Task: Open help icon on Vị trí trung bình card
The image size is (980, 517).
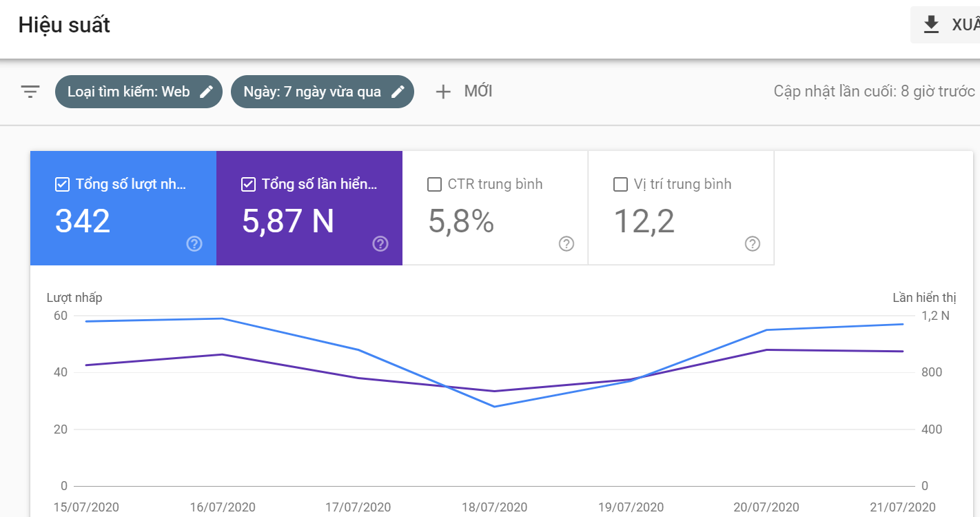Action: (x=753, y=243)
